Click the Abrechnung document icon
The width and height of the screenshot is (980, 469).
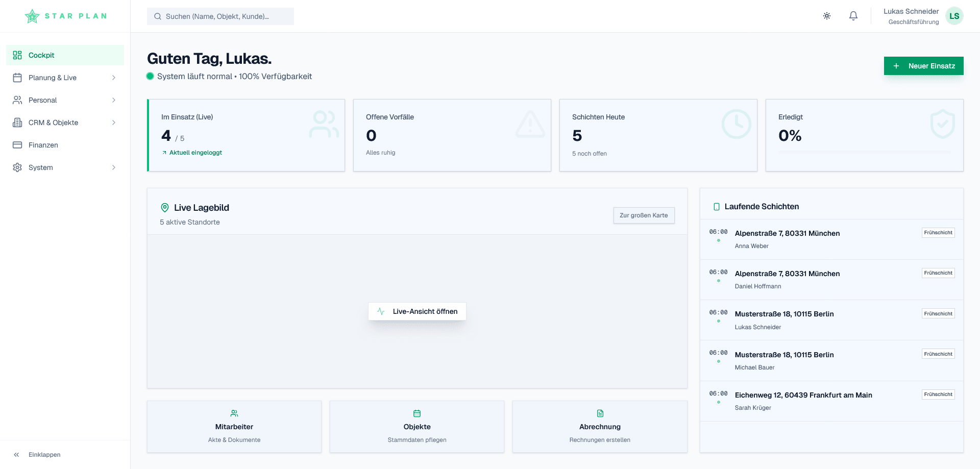tap(600, 413)
